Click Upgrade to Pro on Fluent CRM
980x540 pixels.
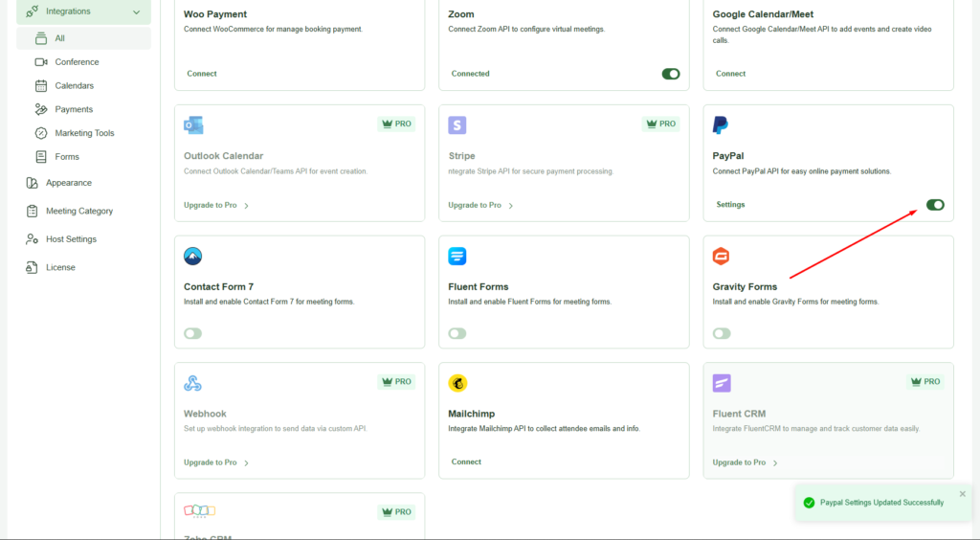point(739,462)
